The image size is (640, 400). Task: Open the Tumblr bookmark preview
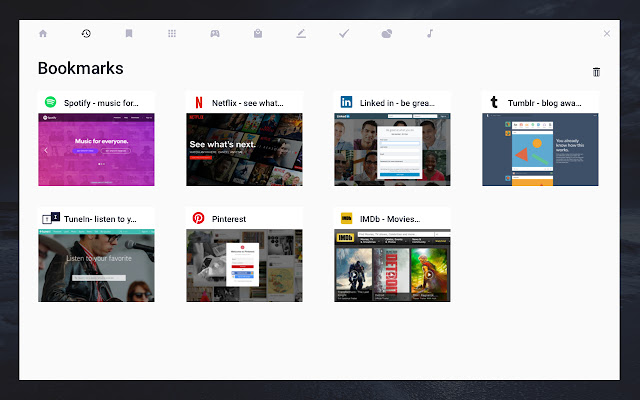[540, 149]
